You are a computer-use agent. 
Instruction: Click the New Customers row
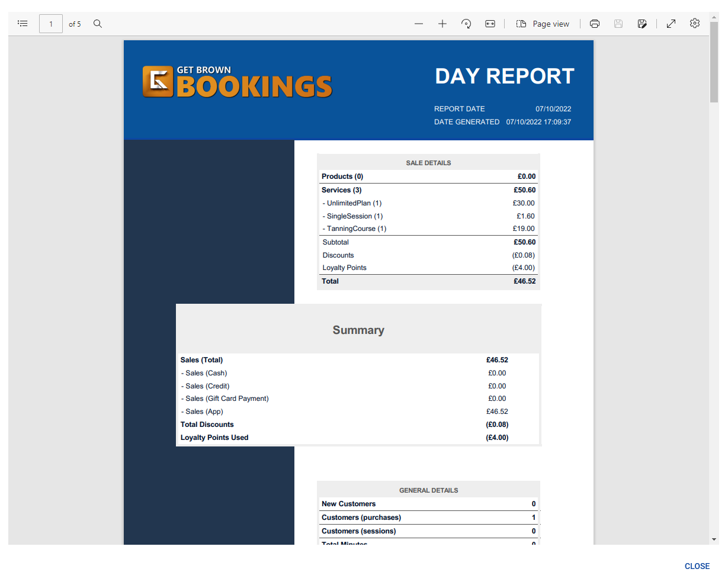(x=428, y=504)
